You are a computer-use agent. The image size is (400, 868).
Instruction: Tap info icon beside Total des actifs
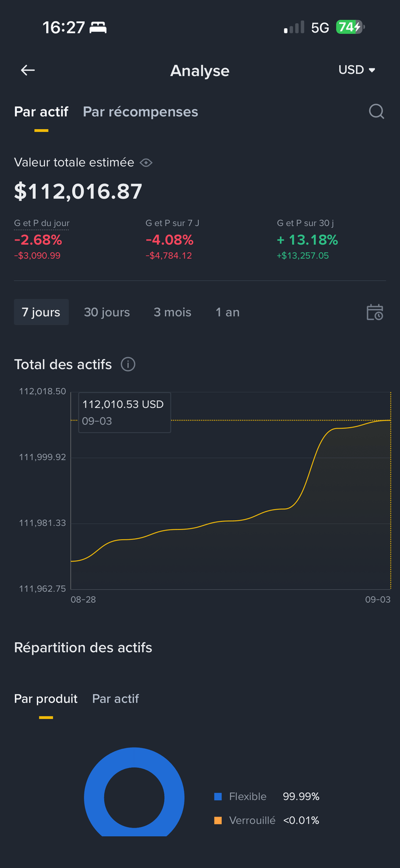pos(128,365)
